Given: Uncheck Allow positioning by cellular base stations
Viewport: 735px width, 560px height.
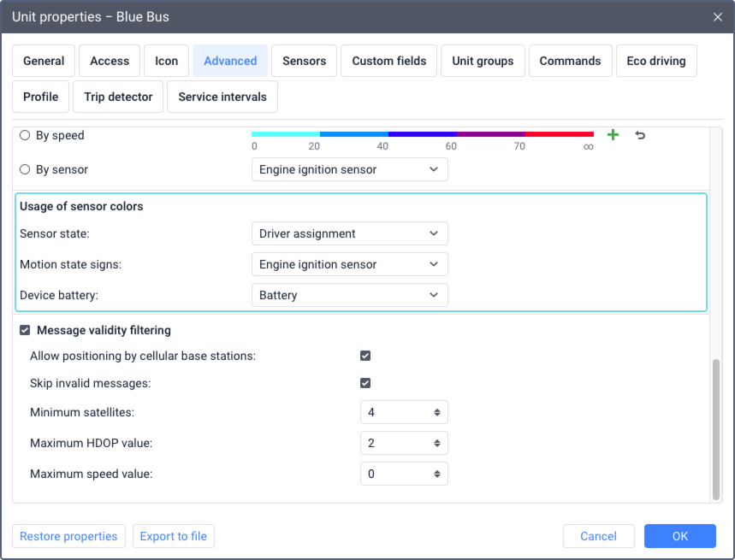Looking at the screenshot, I should pyautogui.click(x=365, y=356).
